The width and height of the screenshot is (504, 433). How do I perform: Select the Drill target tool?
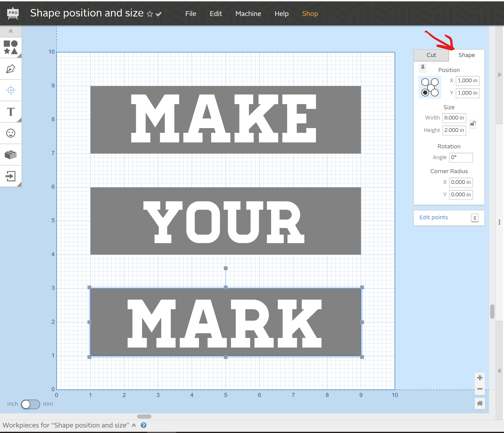(x=11, y=90)
